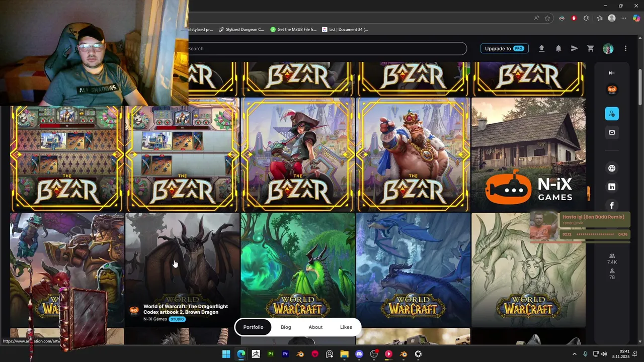644x362 pixels.
Task: Open the Bazaar pig king thumbnail
Action: pos(413,154)
